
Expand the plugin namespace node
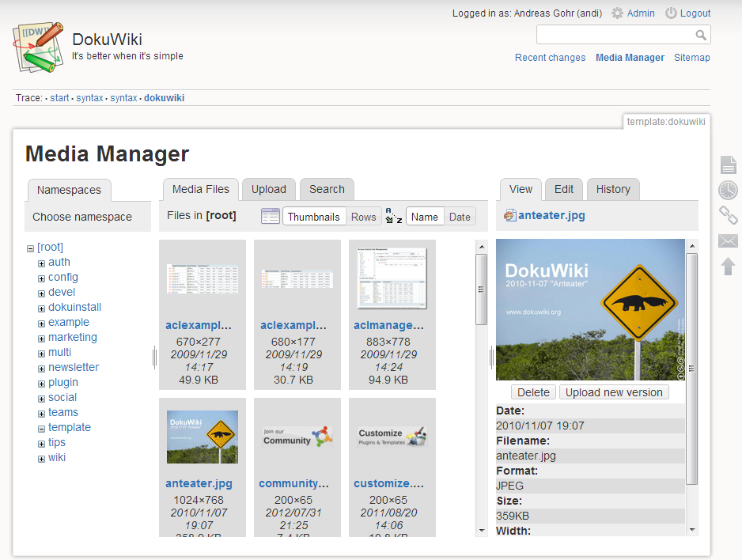coord(41,384)
